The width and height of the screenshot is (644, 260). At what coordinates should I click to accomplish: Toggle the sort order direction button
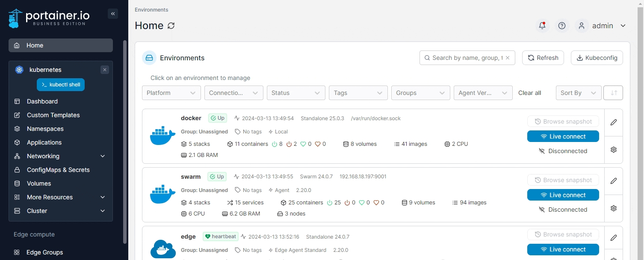tap(613, 93)
